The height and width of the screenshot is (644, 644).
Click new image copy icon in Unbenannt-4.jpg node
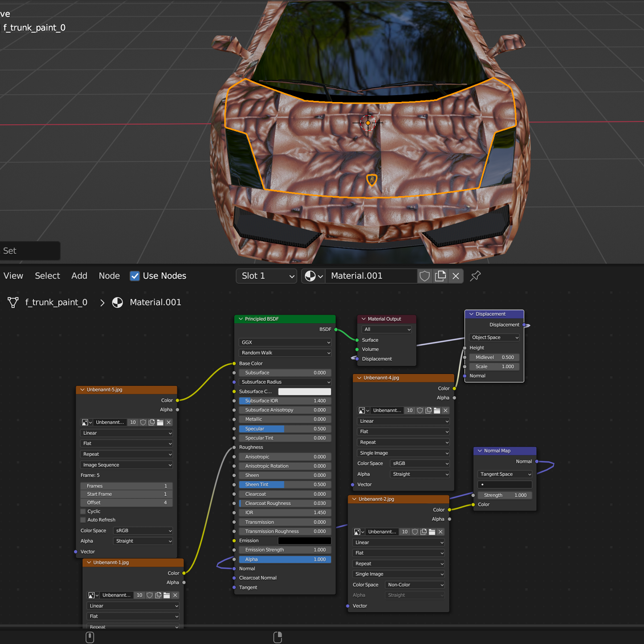pos(429,410)
